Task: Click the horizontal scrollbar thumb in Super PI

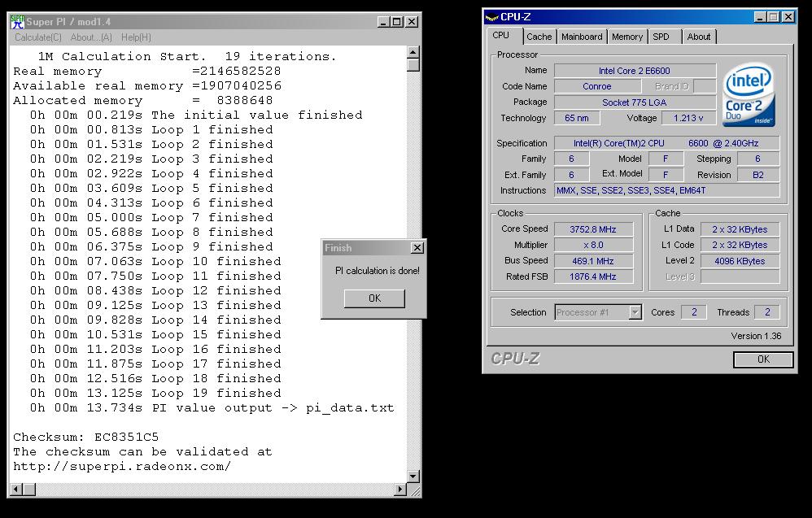Action: point(29,489)
